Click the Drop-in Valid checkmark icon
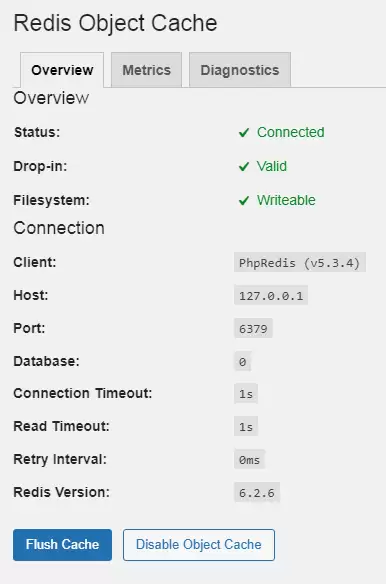The width and height of the screenshot is (386, 584). pos(244,166)
